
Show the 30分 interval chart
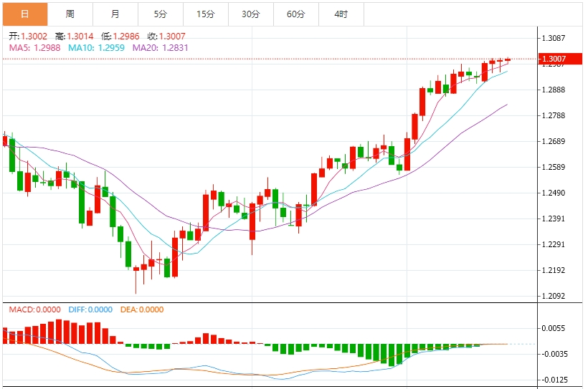251,14
